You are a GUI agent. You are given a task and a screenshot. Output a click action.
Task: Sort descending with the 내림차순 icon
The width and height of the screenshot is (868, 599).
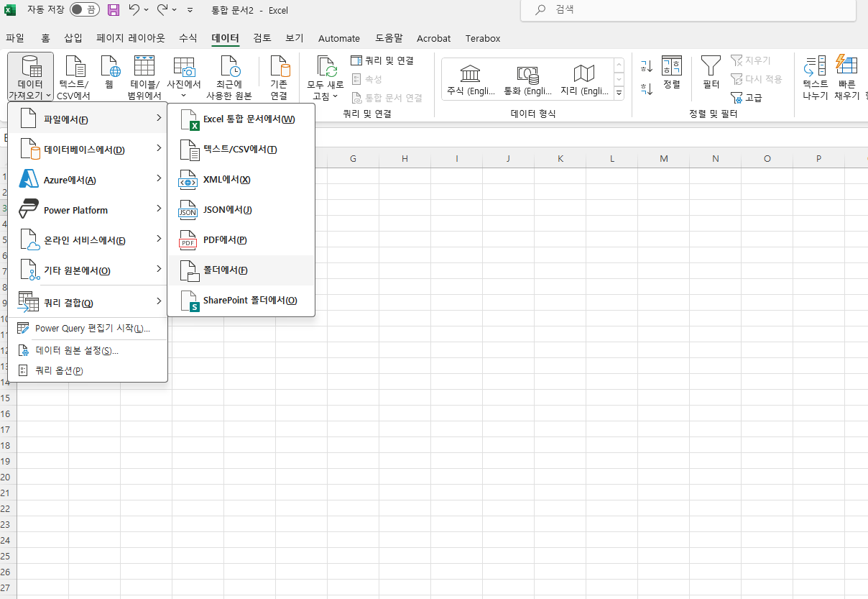(647, 89)
